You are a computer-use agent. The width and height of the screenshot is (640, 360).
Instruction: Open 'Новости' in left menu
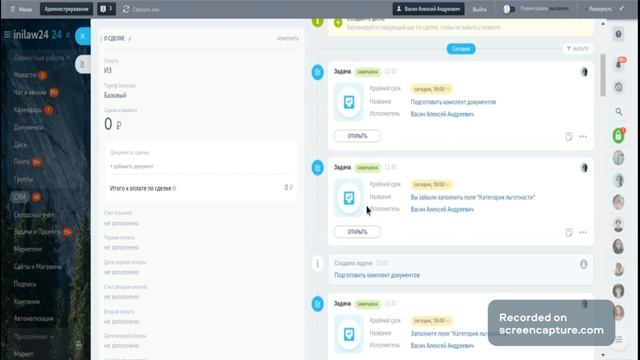(x=25, y=75)
